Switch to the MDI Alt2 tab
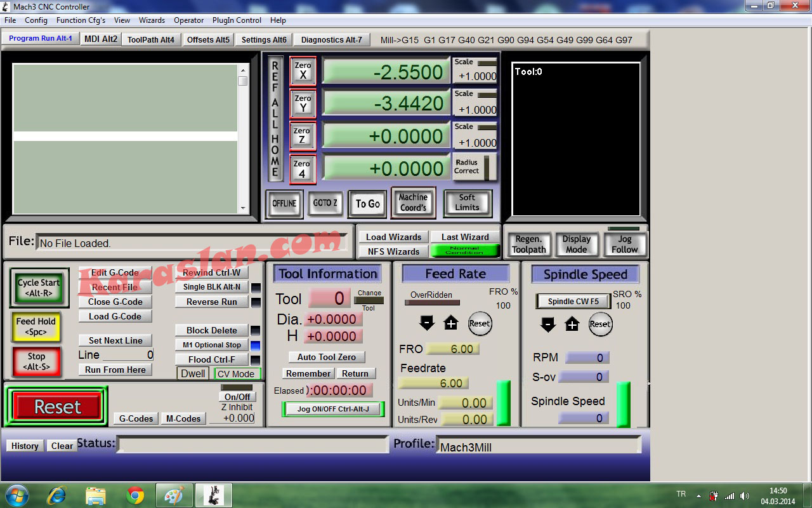This screenshot has height=508, width=812. click(101, 39)
